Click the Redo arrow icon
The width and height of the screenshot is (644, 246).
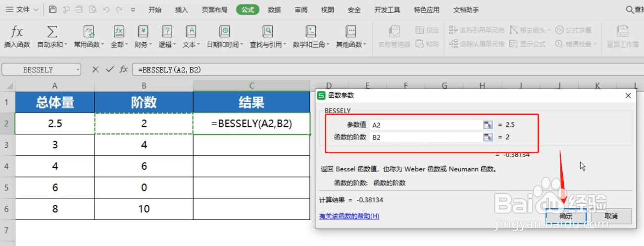pyautogui.click(x=119, y=9)
